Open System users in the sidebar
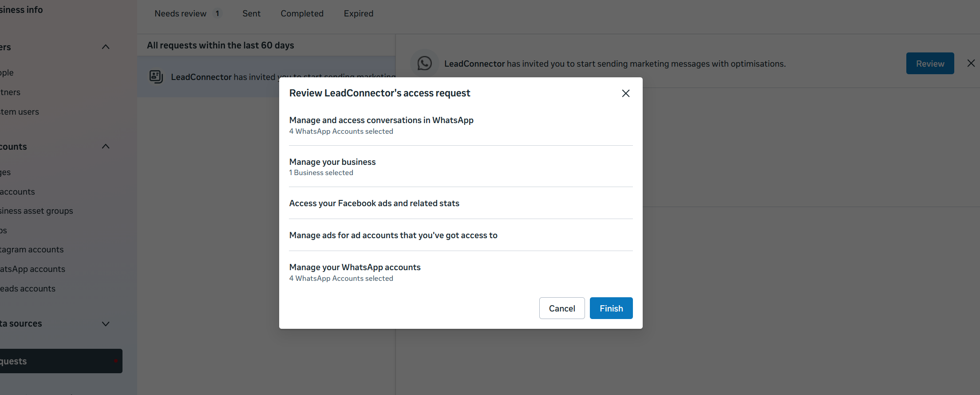 pos(20,112)
